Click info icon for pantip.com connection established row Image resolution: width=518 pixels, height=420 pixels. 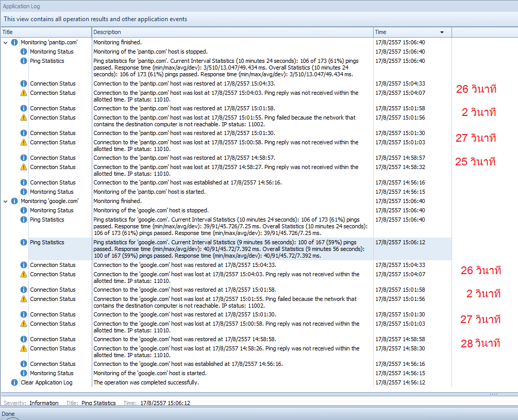pyautogui.click(x=24, y=182)
